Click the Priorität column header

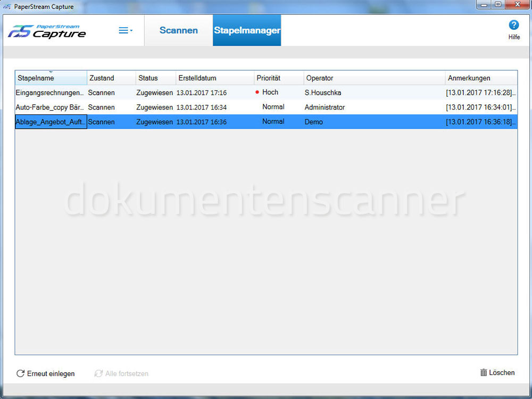[x=268, y=78]
